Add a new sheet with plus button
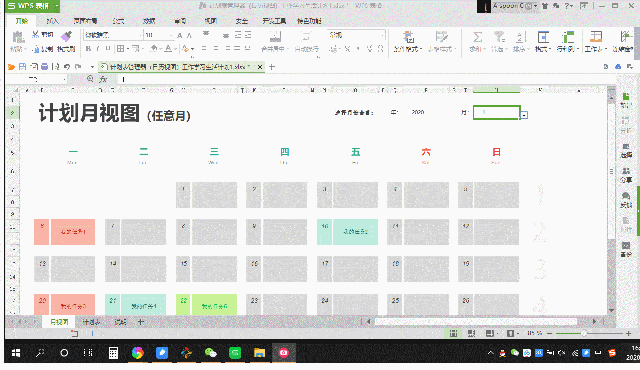 pos(141,322)
